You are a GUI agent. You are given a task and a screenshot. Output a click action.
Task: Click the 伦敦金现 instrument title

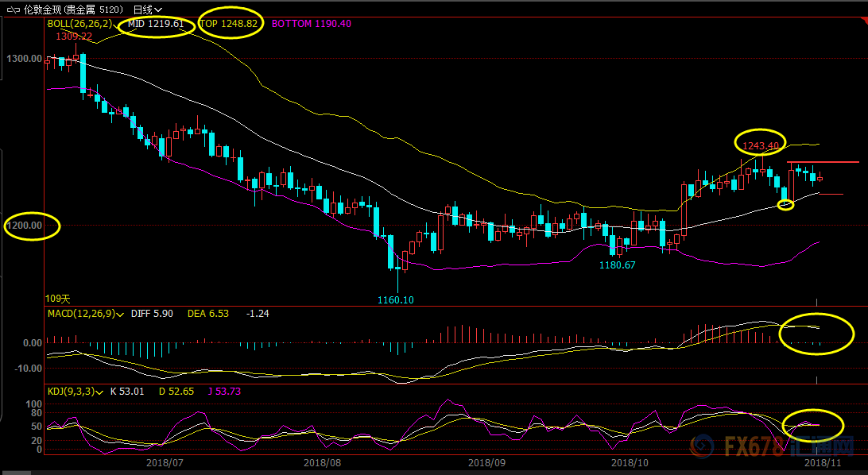(x=41, y=10)
